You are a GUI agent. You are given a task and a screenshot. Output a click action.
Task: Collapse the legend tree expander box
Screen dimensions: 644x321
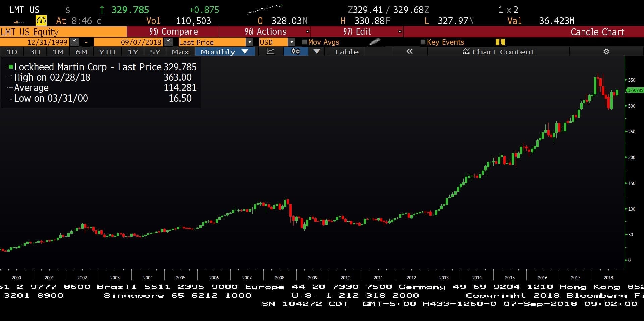(7, 67)
